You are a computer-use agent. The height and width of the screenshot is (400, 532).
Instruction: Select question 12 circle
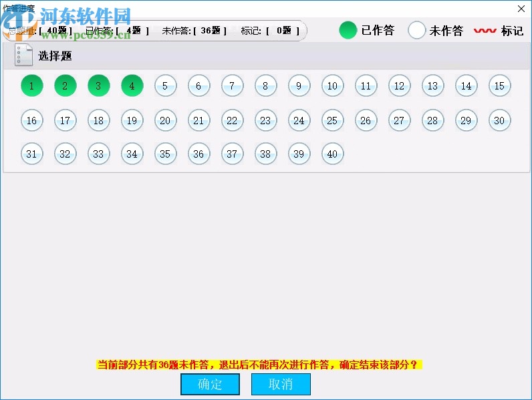(x=400, y=85)
